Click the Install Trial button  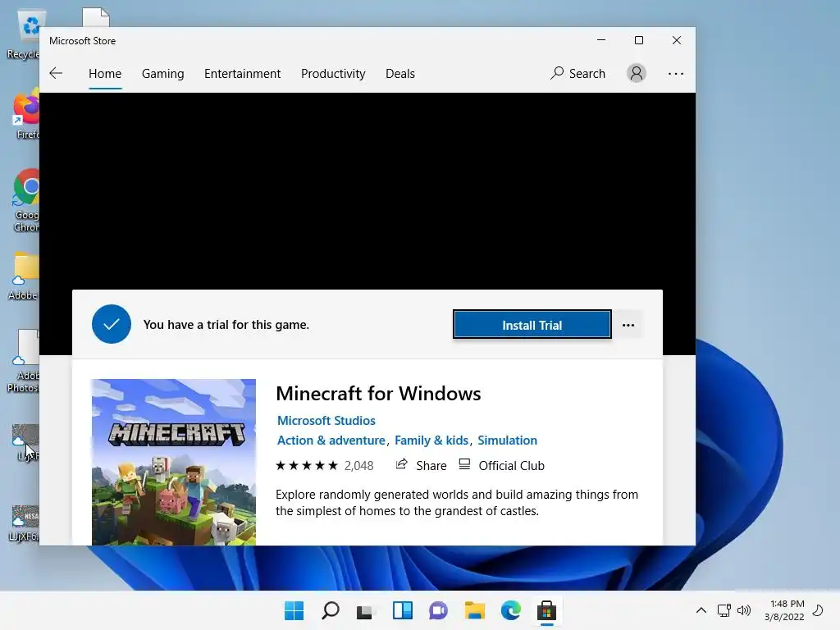(532, 325)
